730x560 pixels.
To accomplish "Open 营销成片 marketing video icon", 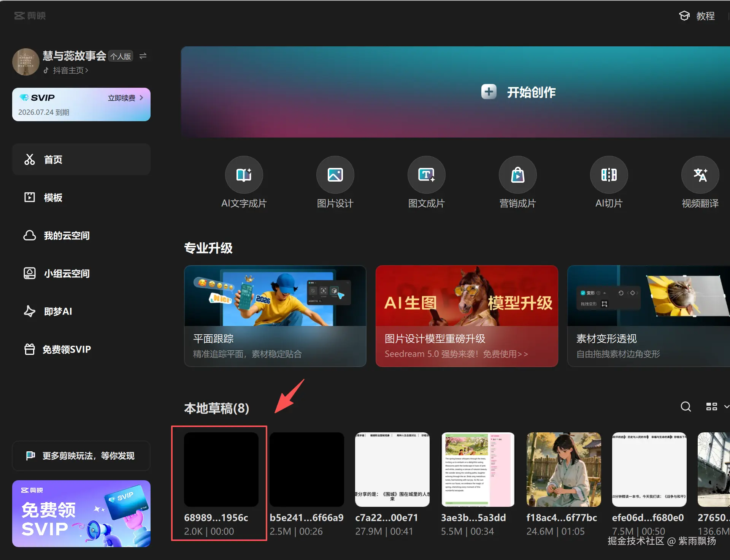I will [517, 175].
